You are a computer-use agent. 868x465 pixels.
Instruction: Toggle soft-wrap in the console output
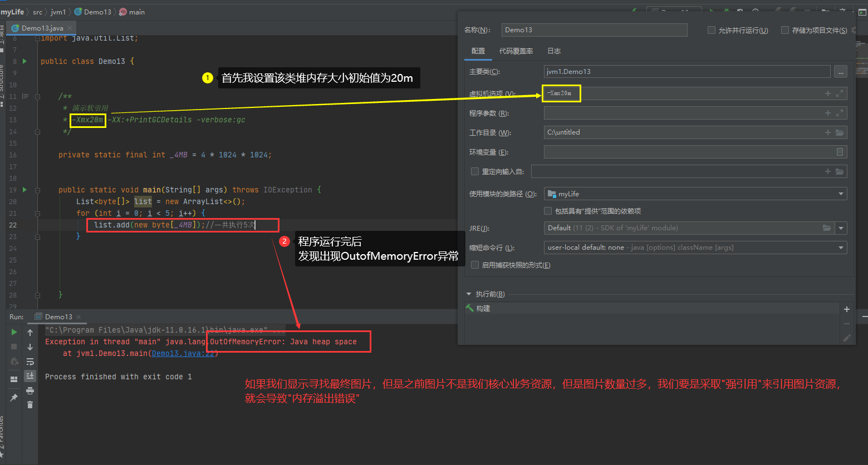pos(30,361)
